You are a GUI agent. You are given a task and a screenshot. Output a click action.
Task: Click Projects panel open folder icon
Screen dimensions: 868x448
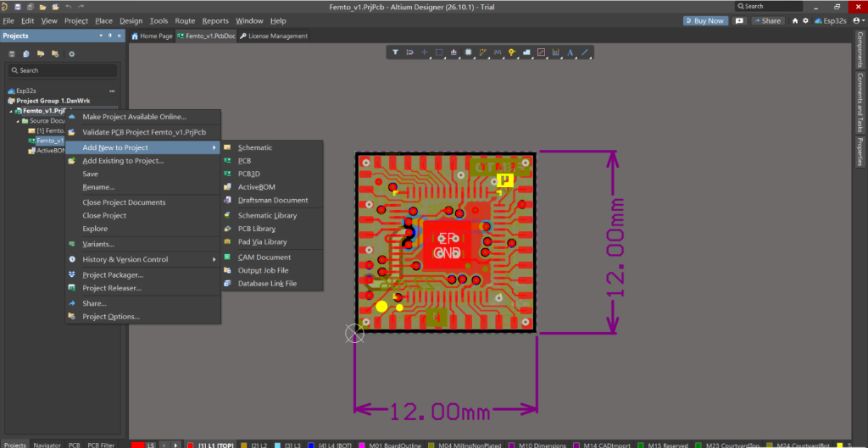pos(41,53)
